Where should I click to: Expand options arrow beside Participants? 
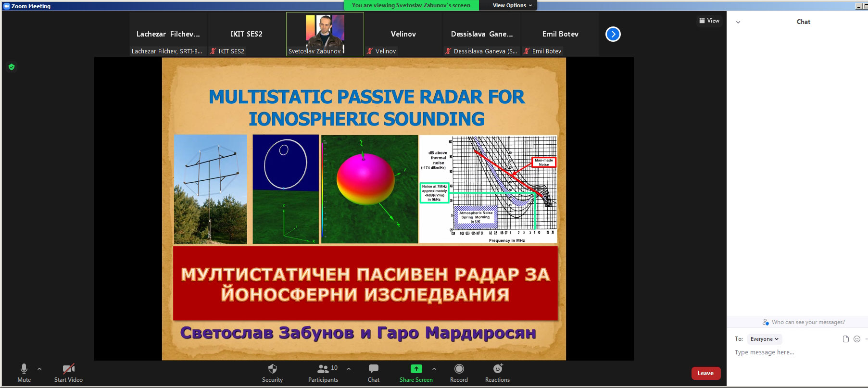tap(349, 369)
